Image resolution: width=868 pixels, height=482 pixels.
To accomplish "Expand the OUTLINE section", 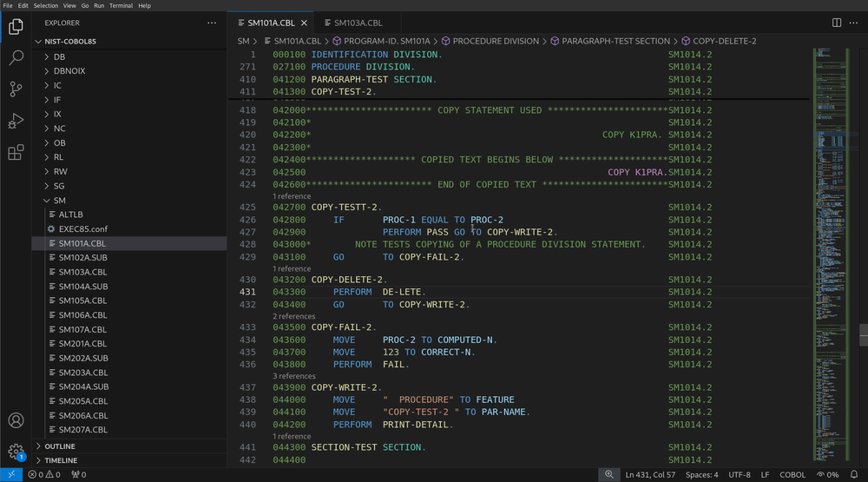I will point(60,446).
